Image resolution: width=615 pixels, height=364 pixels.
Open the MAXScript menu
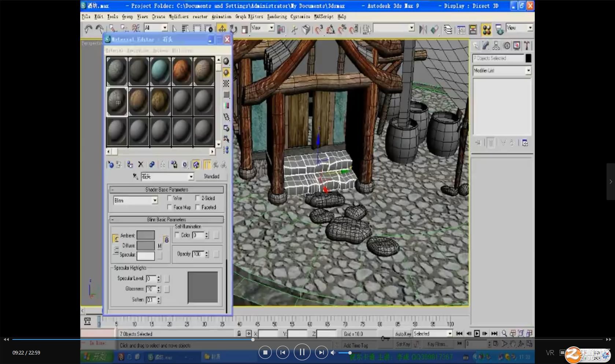(x=324, y=16)
